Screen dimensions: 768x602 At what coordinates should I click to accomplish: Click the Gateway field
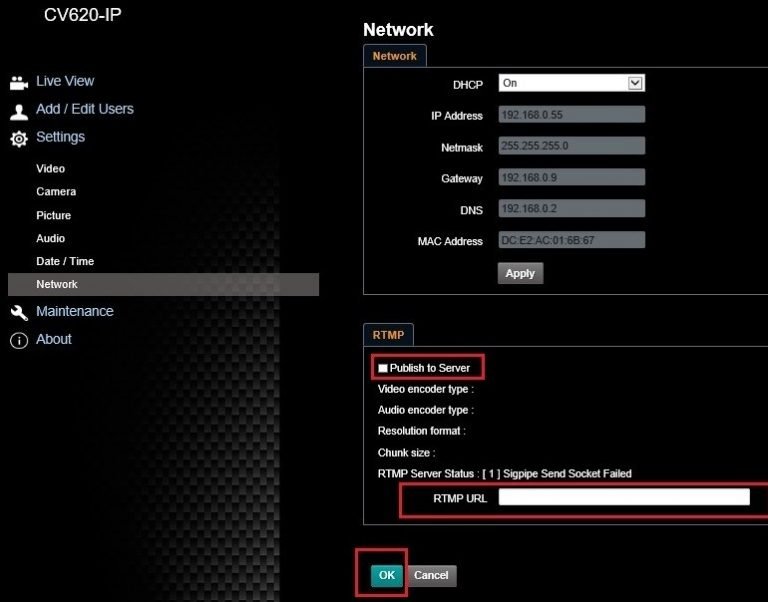tap(572, 177)
